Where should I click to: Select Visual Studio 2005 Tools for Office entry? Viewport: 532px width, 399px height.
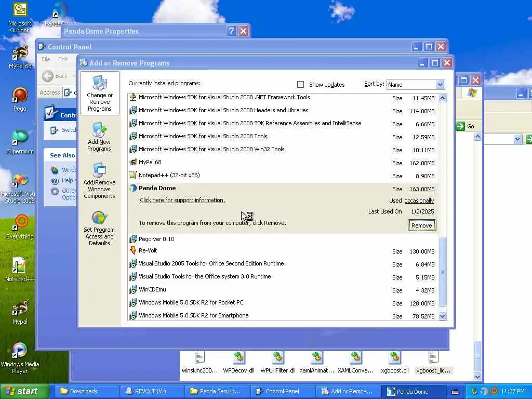283,263
